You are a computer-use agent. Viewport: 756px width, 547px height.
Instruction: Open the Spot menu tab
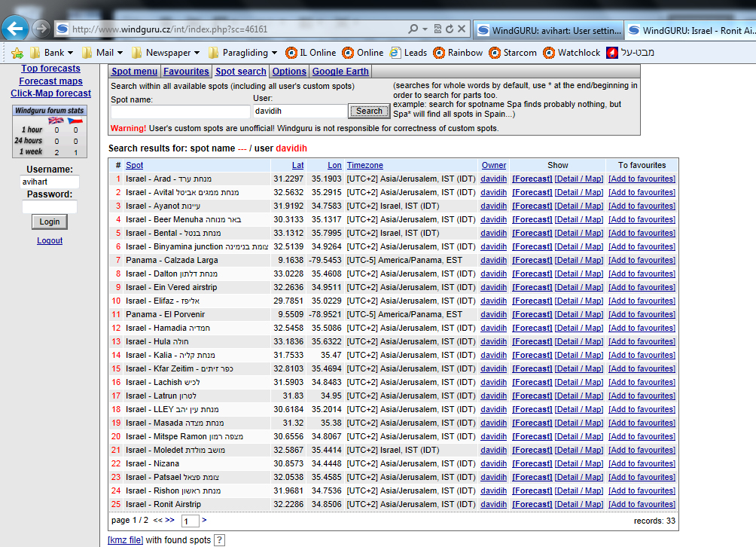[135, 72]
